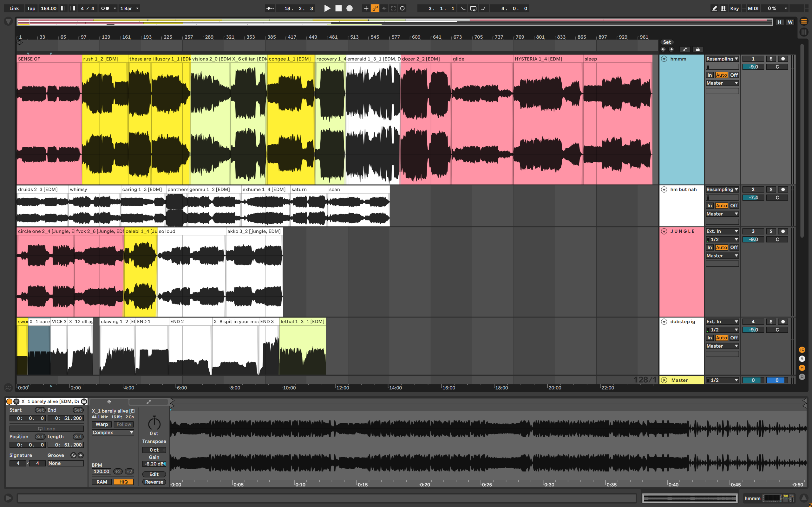This screenshot has width=812, height=507.
Task: Adjust hm but nah track volume -7.4
Action: [753, 197]
